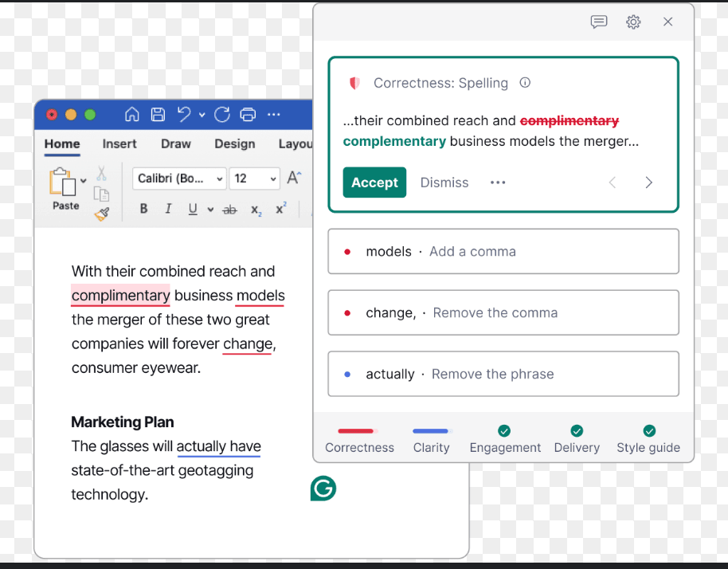The image size is (728, 569).
Task: Accept the complementary spelling suggestion
Action: tap(374, 182)
